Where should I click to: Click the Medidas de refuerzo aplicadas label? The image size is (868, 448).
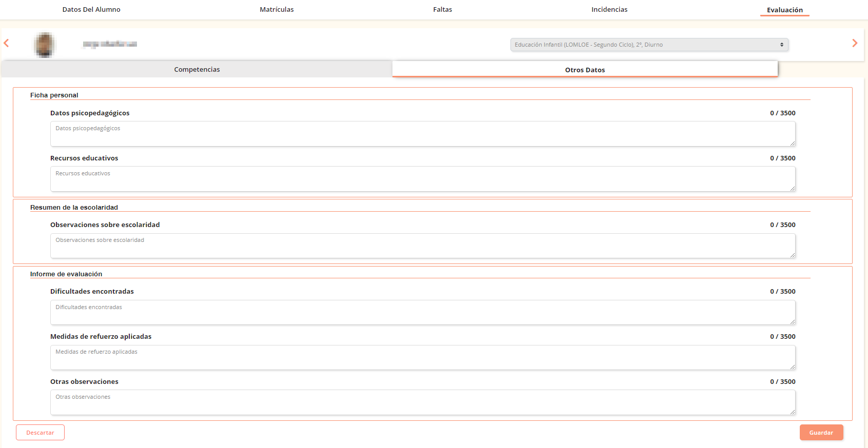pyautogui.click(x=101, y=337)
